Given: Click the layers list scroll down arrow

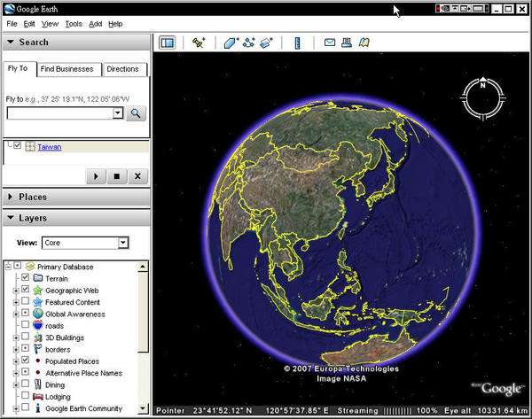Looking at the screenshot, I should tap(143, 407).
